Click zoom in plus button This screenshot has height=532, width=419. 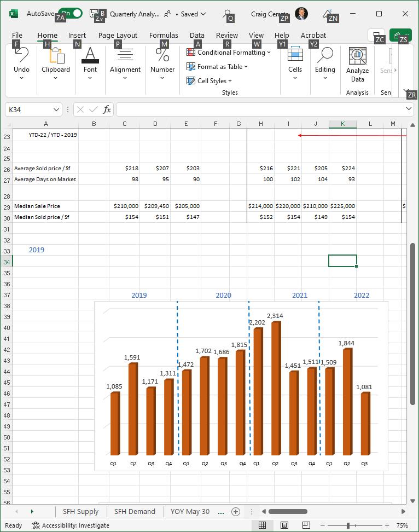click(x=387, y=525)
